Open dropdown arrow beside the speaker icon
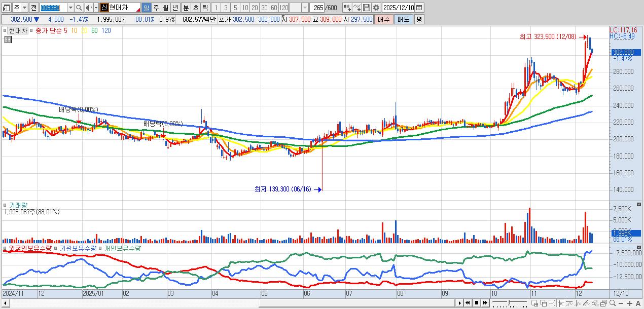644x309 pixels. click(96, 8)
